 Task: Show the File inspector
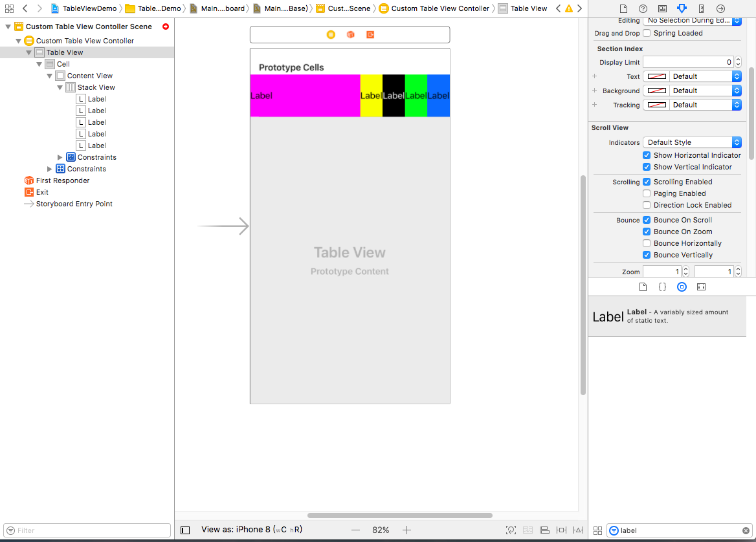point(623,8)
